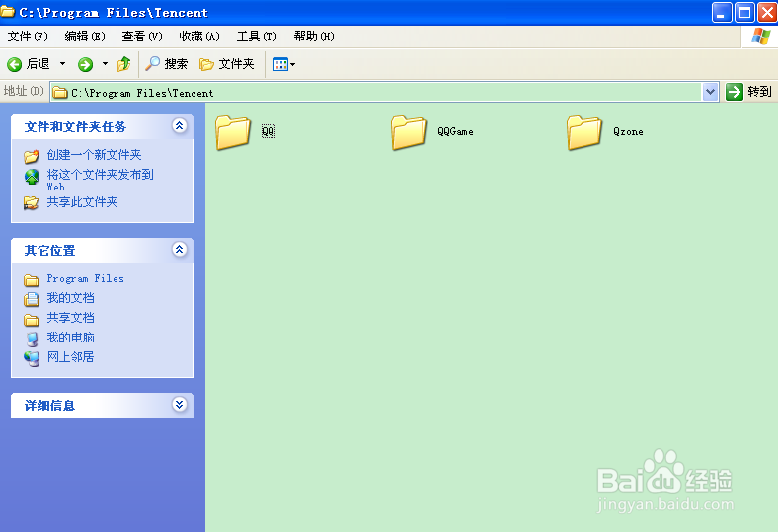Open the 文件(F) menu
Screen dimensions: 778x532
[28, 37]
